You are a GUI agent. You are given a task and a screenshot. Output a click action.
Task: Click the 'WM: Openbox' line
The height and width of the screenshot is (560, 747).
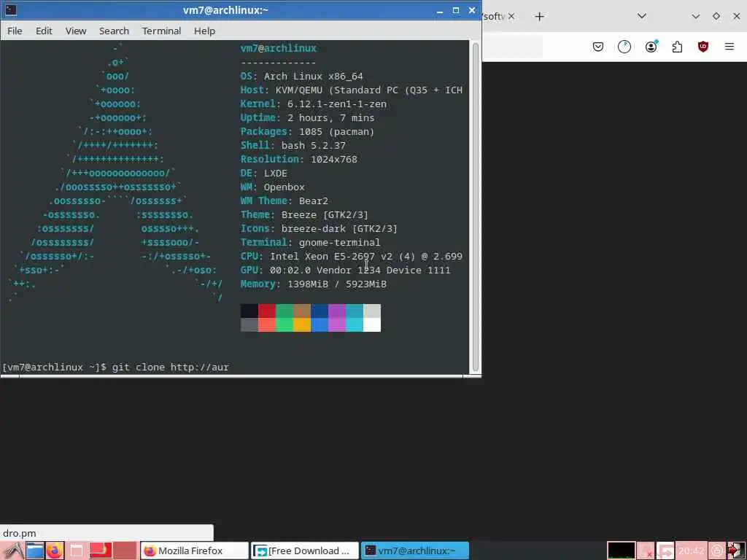click(273, 187)
